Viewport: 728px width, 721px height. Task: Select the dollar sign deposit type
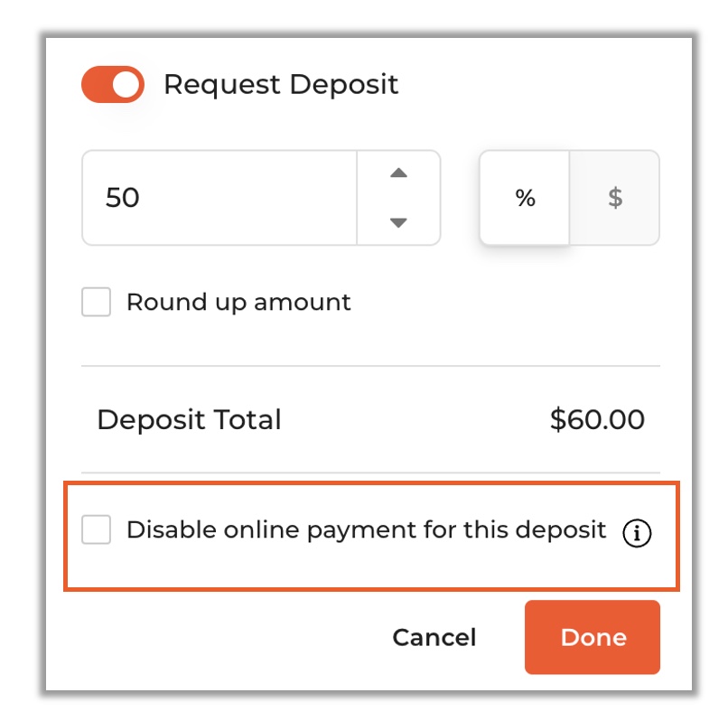tap(615, 198)
